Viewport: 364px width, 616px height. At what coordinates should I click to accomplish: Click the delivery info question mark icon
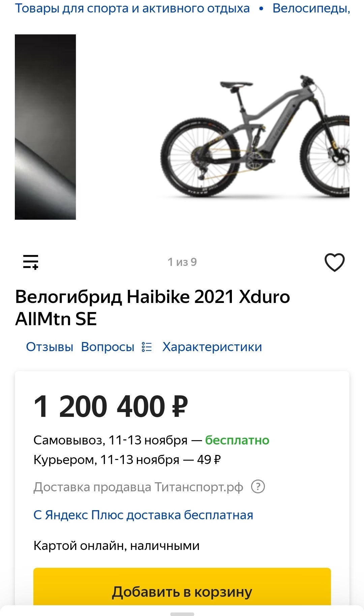click(258, 487)
